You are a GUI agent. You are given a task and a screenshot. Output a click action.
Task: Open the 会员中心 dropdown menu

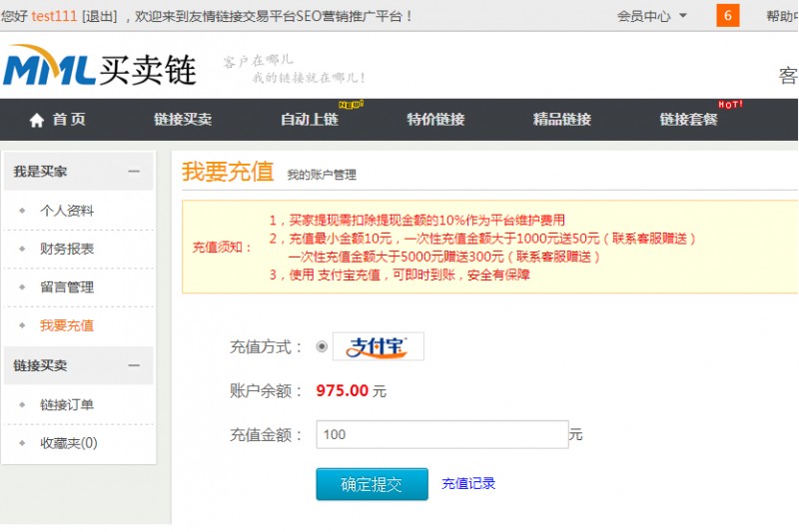coord(651,16)
